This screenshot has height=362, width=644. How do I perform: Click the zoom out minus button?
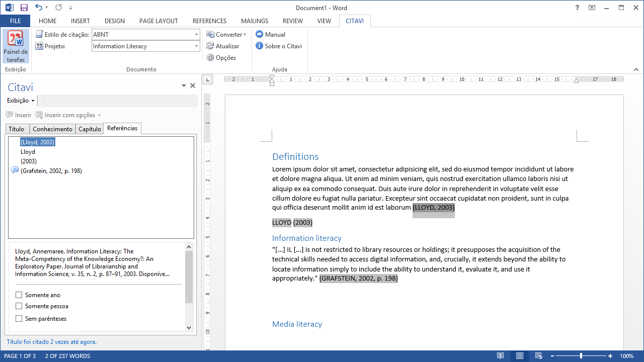(553, 356)
